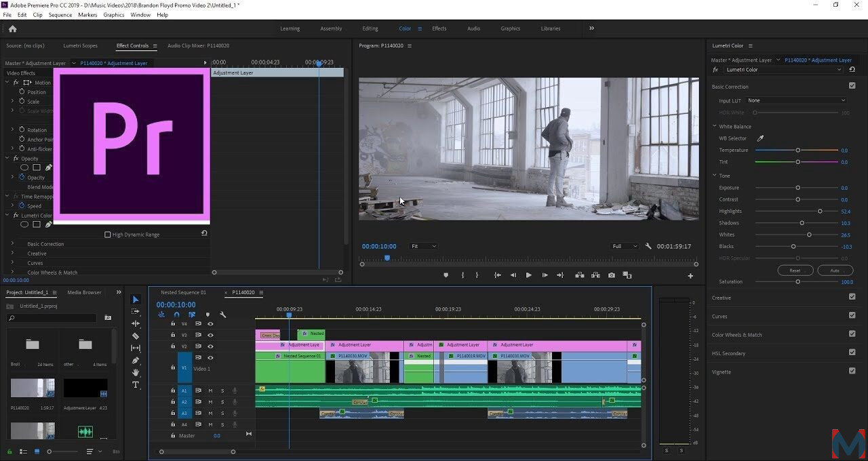Click the Extract button

[595, 275]
